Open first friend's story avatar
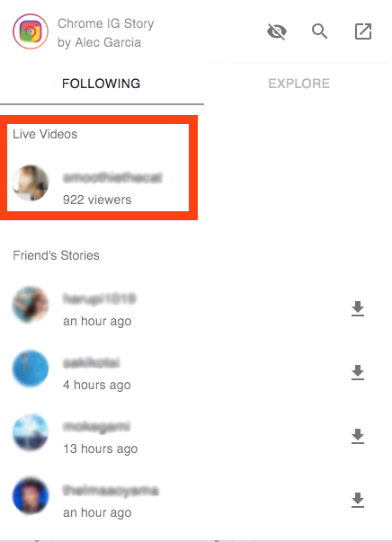392x542 pixels. click(31, 305)
